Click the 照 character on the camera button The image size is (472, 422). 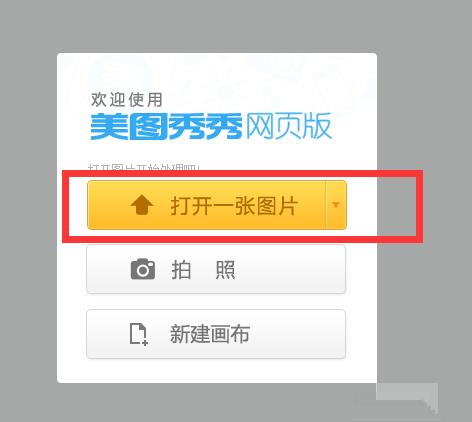pyautogui.click(x=225, y=269)
